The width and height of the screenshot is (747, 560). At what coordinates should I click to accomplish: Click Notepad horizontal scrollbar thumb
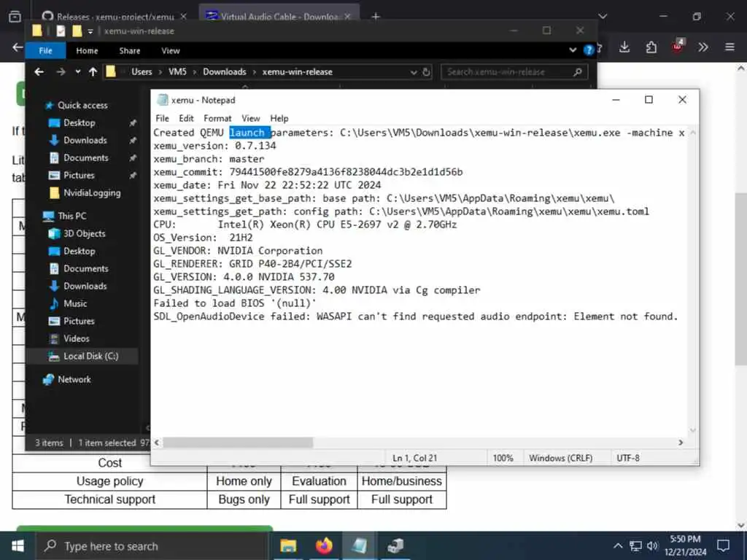click(239, 443)
